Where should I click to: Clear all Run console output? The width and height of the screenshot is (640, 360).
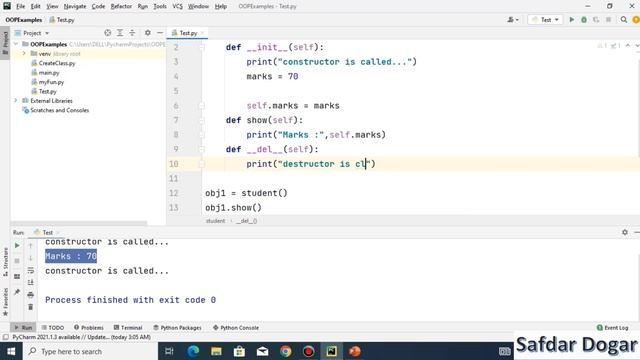31,307
